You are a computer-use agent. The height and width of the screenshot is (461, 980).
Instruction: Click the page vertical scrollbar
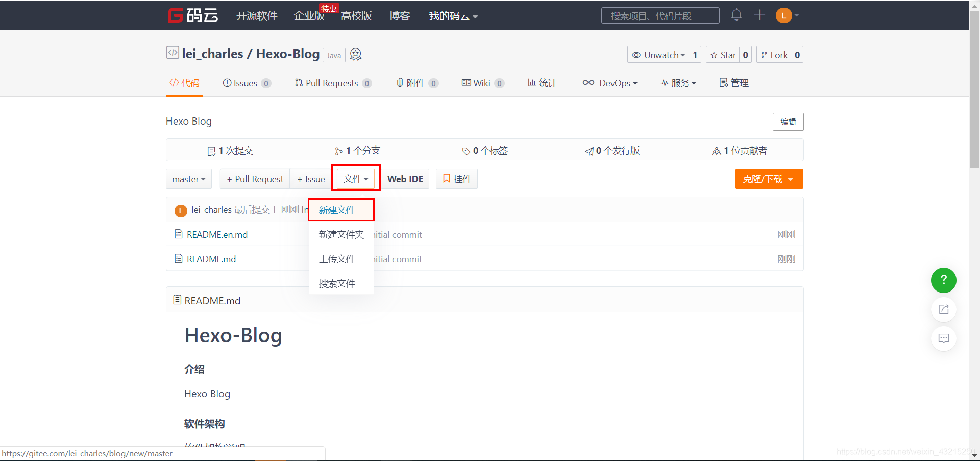974,89
